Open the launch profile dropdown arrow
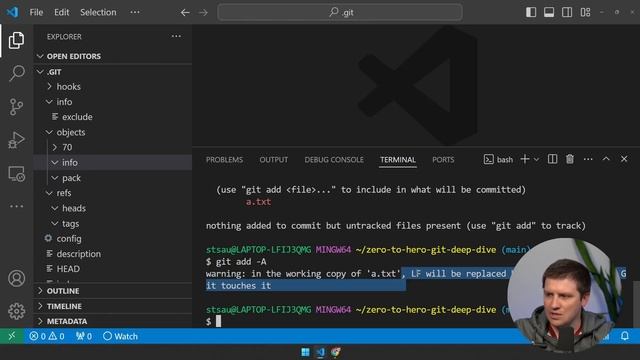The height and width of the screenshot is (360, 640). coord(537,160)
